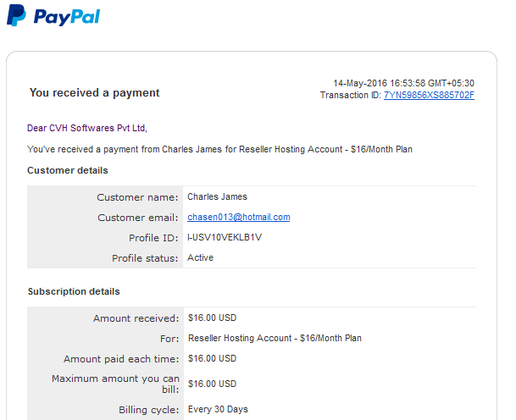Open the chasen013@hotmail.com email link
Viewport: 516px width, 420px height.
239,217
